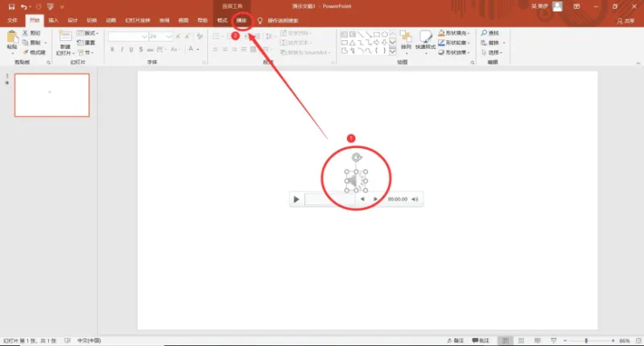Click the Share button
This screenshot has height=346, width=644.
pos(625,21)
